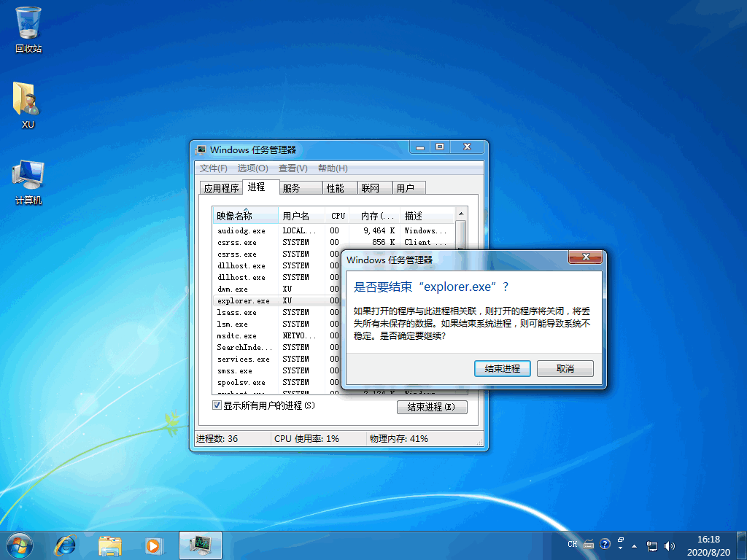The height and width of the screenshot is (560, 747).
Task: Click the Windows Start orb
Action: [x=18, y=545]
